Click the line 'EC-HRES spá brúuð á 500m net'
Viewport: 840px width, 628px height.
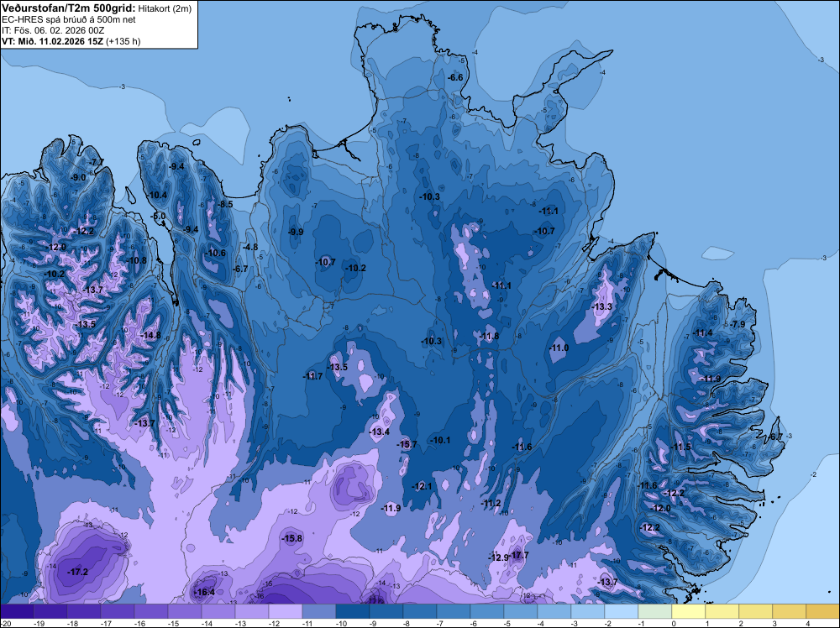coord(69,19)
